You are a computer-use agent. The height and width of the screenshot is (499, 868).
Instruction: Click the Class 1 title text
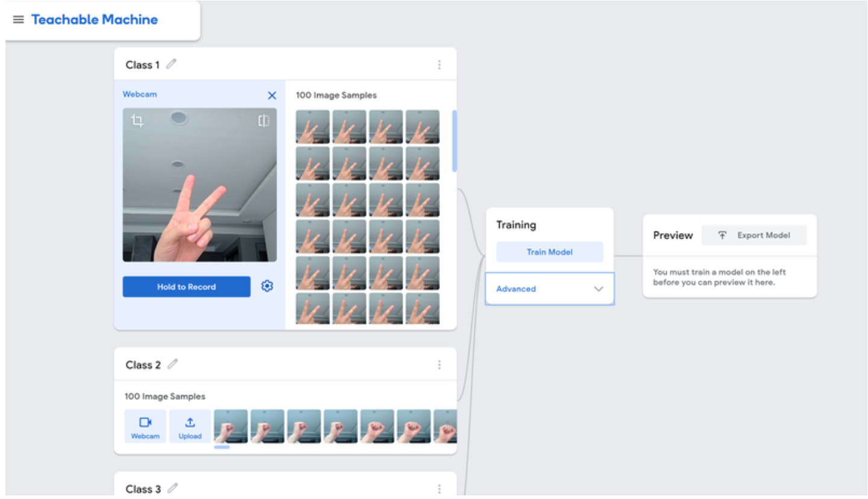coord(143,64)
